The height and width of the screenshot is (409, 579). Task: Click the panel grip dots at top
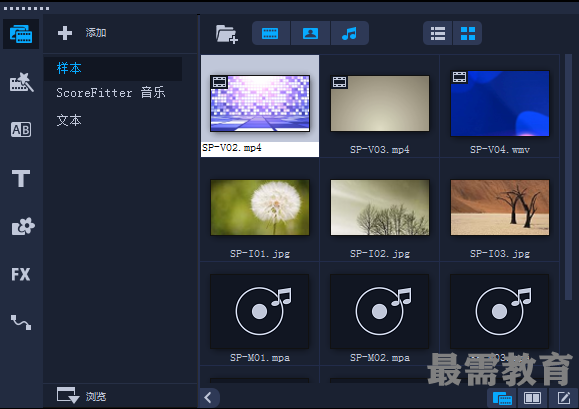[x=26, y=8]
